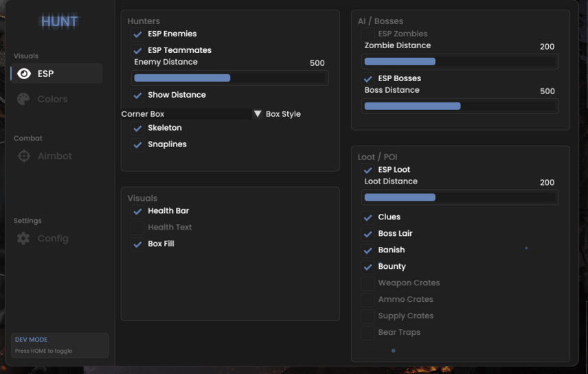Open the Box Style dropdown arrow
Screen dimensions: 588x374
click(258, 114)
